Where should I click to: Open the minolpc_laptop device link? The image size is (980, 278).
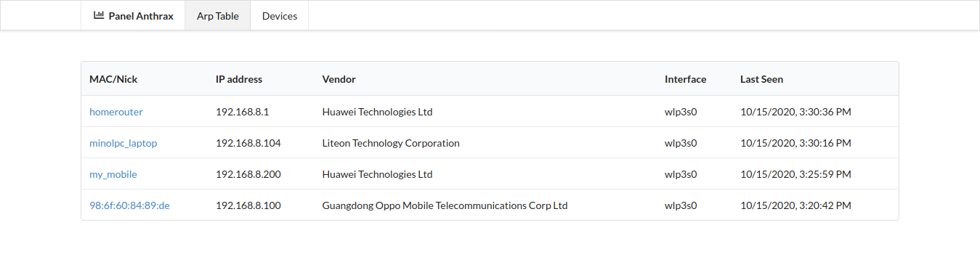pyautogui.click(x=123, y=143)
